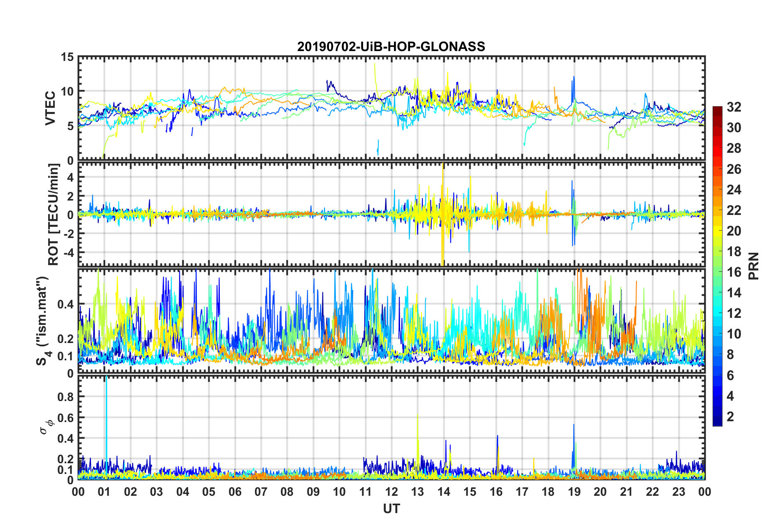The width and height of the screenshot is (783, 532).
Task: Select the "11" UT axis tick
Action: (x=366, y=492)
